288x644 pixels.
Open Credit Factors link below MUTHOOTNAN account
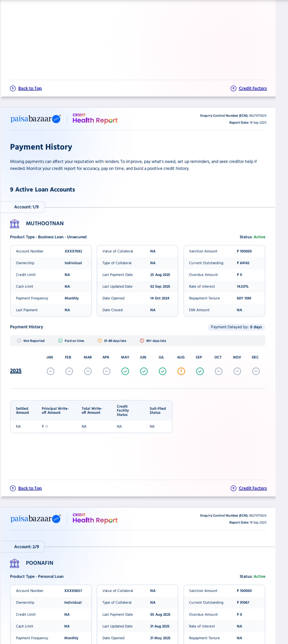click(x=253, y=488)
